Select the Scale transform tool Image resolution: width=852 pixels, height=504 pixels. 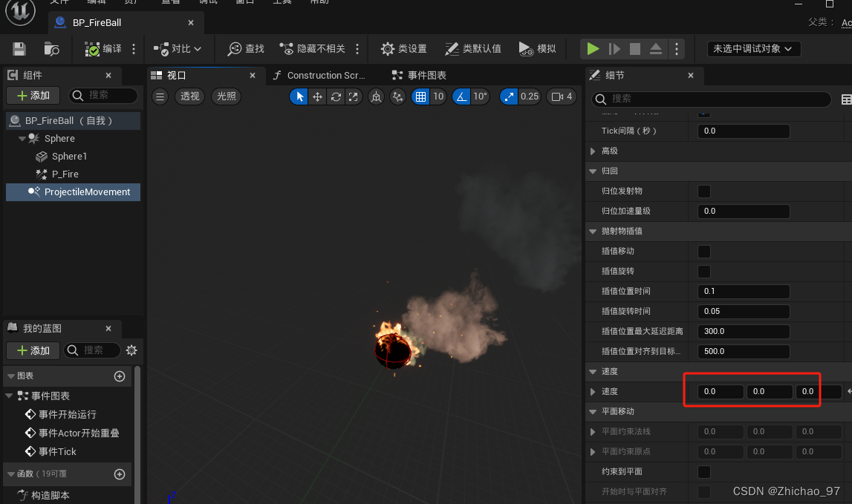click(352, 96)
